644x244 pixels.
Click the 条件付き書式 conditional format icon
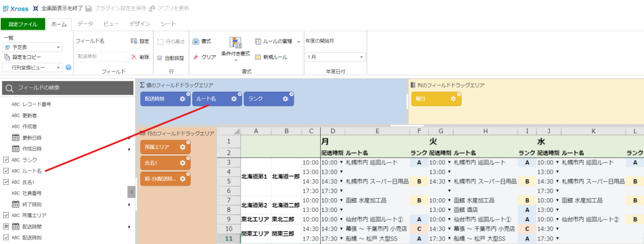(235, 43)
